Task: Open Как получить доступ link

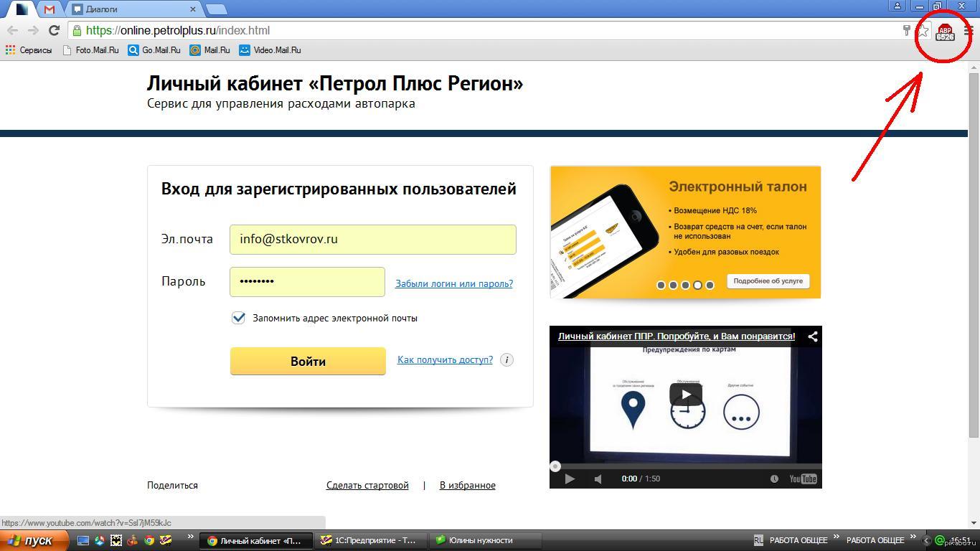Action: 445,359
